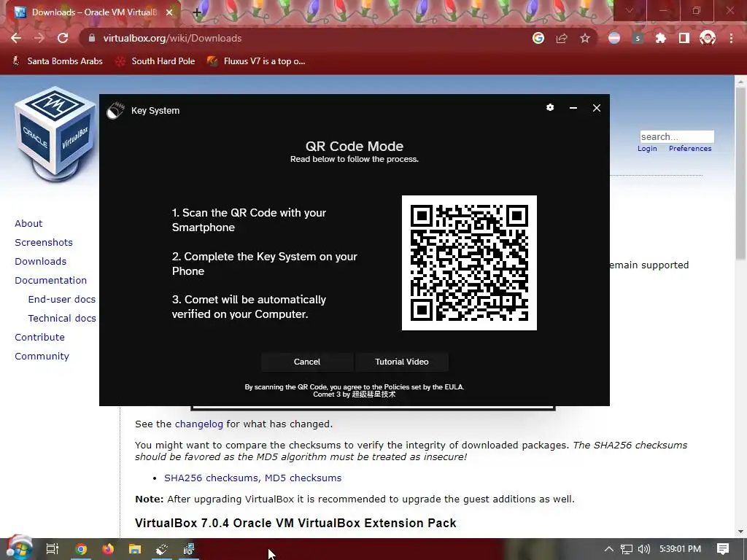This screenshot has width=747, height=560.
Task: Open Key System settings gear
Action: (550, 108)
